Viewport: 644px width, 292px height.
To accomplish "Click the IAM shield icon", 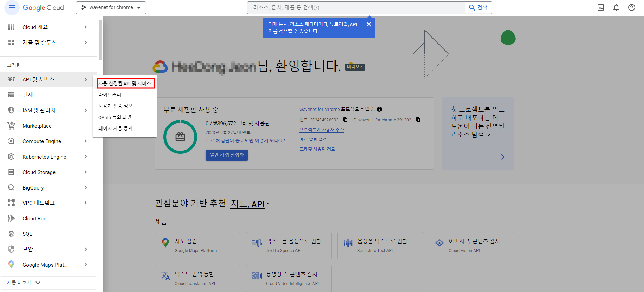I will [11, 110].
